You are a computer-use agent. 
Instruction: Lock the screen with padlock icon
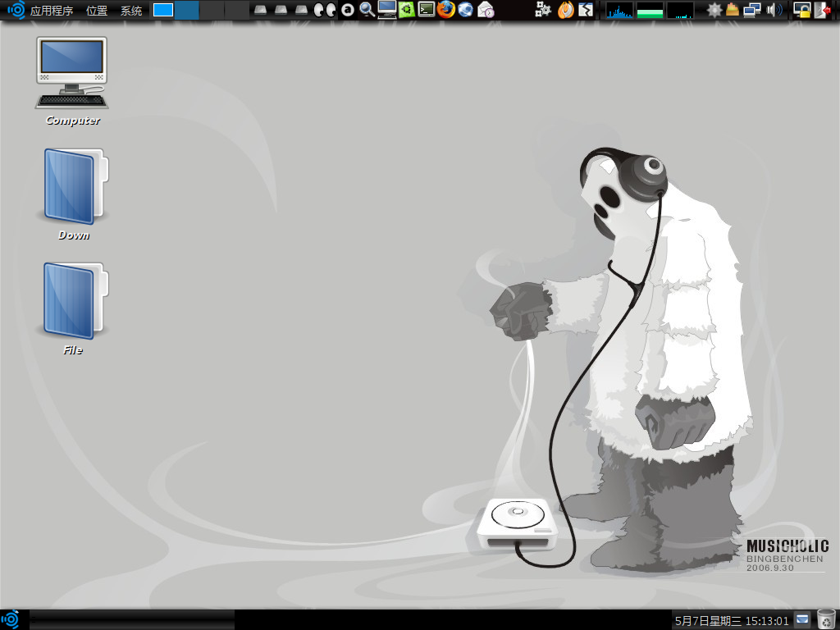(801, 10)
